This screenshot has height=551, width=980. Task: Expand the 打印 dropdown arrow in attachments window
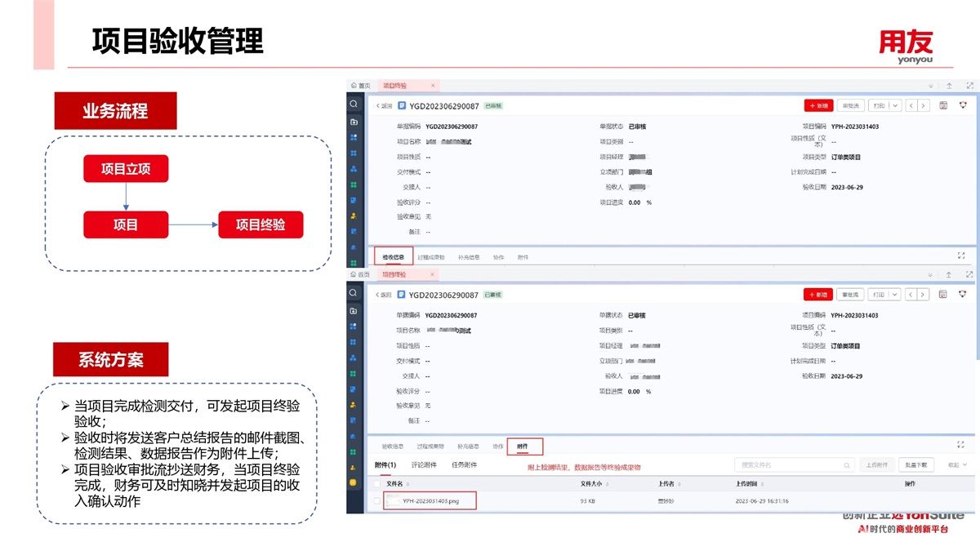(x=894, y=295)
